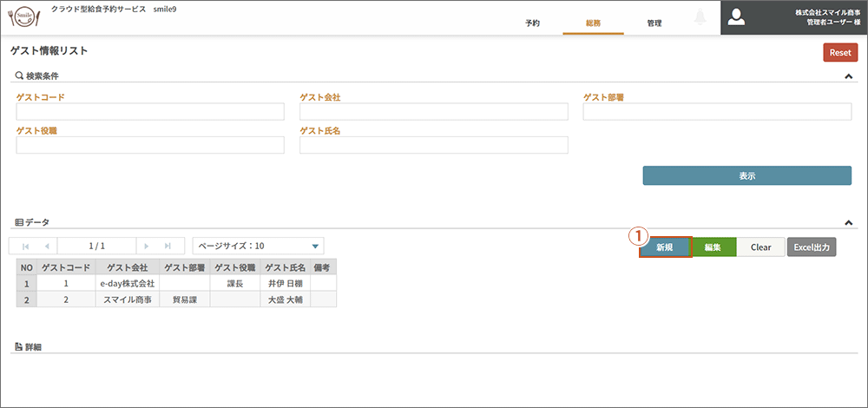This screenshot has width=868, height=408.
Task: Collapse the データ section
Action: [848, 222]
